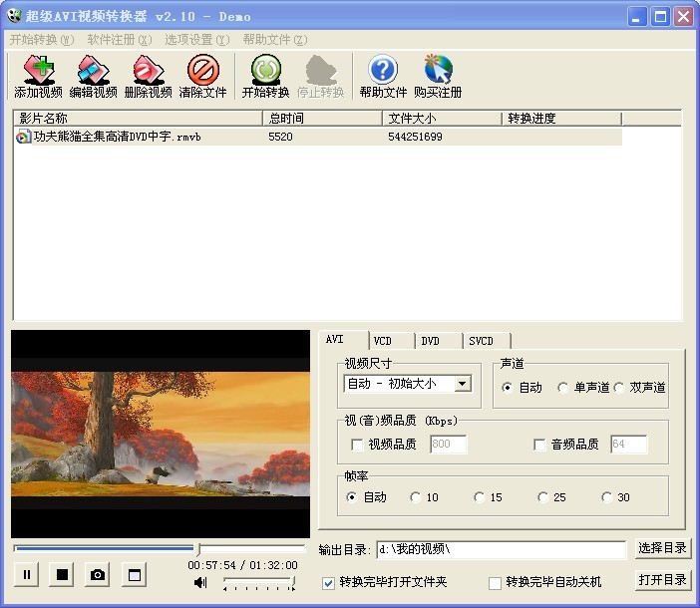Open the 编辑视频 edit video tool
The width and height of the screenshot is (700, 608).
94,77
